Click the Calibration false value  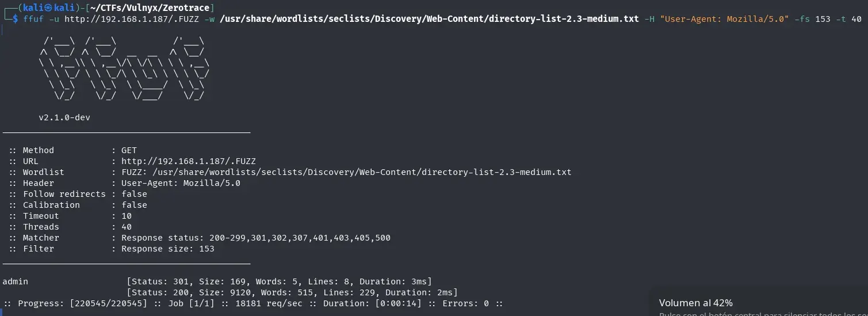pyautogui.click(x=134, y=205)
